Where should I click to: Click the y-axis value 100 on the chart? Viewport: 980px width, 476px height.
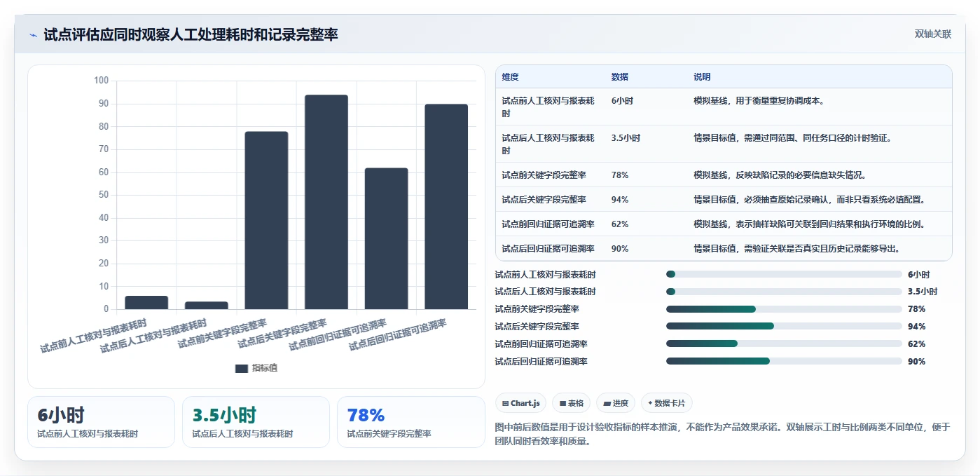(101, 81)
